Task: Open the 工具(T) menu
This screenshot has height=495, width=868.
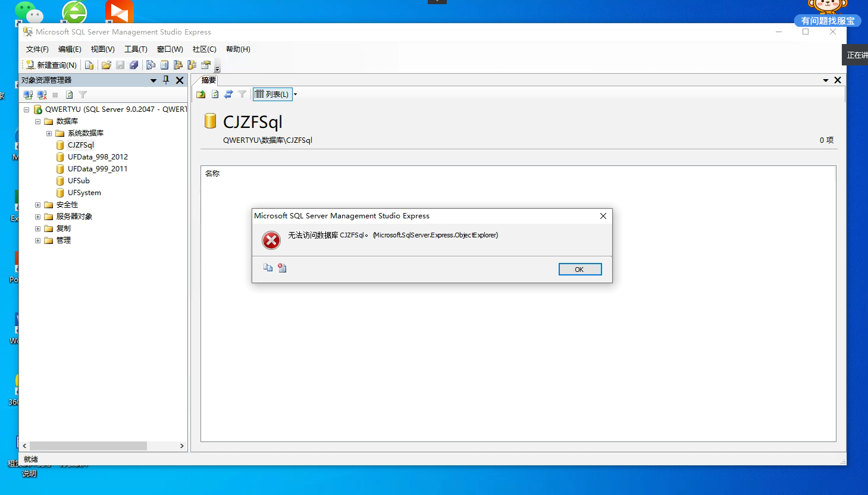Action: pos(136,49)
